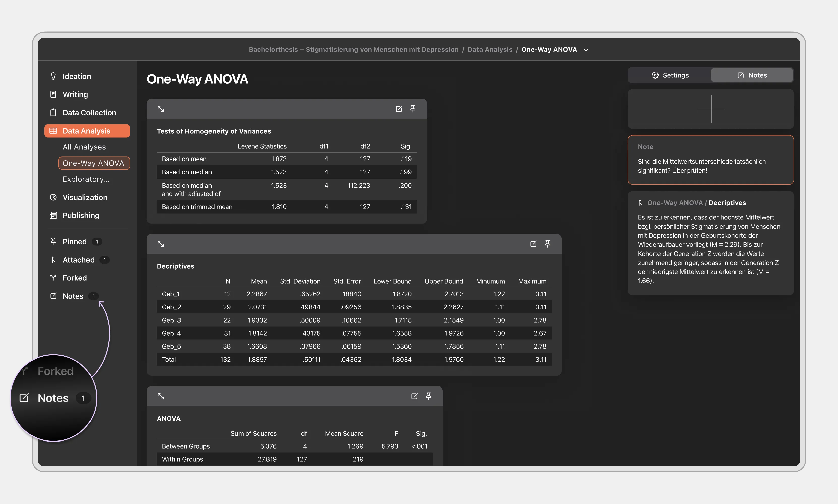Pin the Tests of Homogeneity card

point(413,109)
